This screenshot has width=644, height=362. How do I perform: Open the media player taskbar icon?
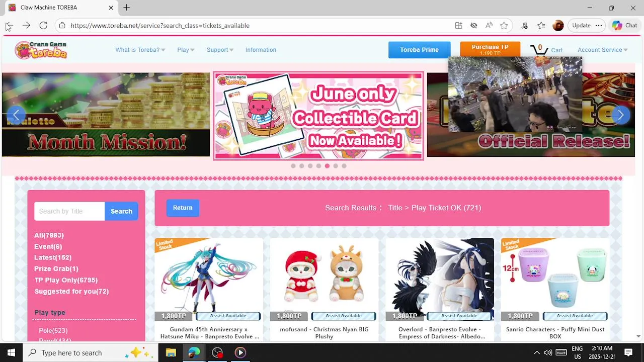tap(240, 352)
